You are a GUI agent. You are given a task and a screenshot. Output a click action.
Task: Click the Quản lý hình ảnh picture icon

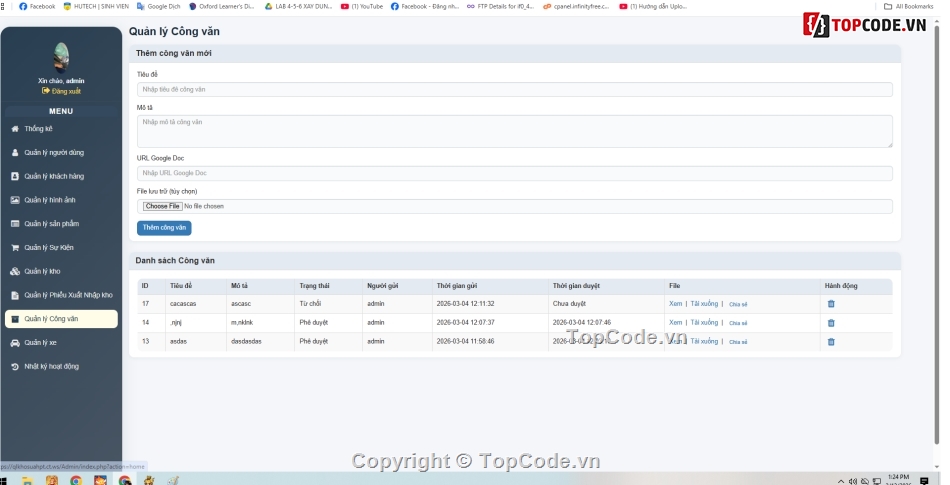tap(15, 200)
